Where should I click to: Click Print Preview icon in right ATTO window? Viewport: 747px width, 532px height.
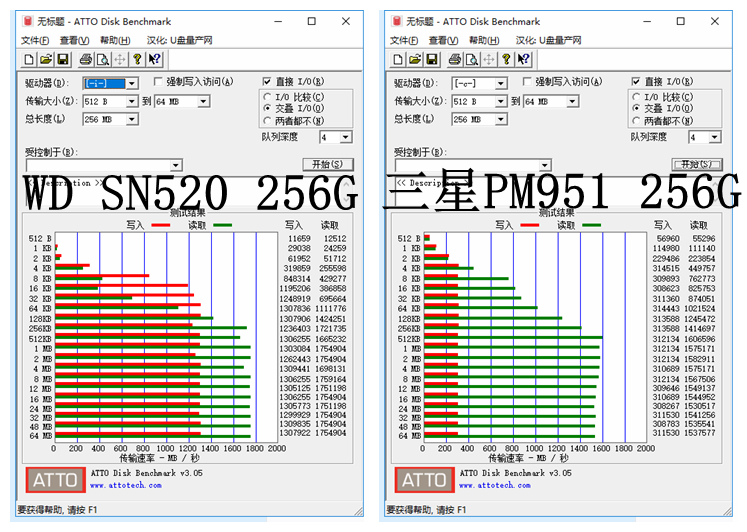471,60
